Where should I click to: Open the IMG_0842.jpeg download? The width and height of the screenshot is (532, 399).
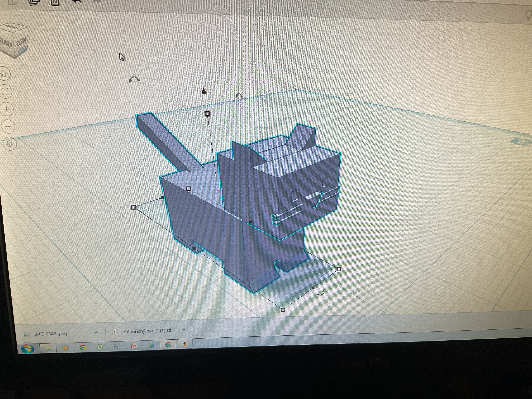[x=51, y=334]
